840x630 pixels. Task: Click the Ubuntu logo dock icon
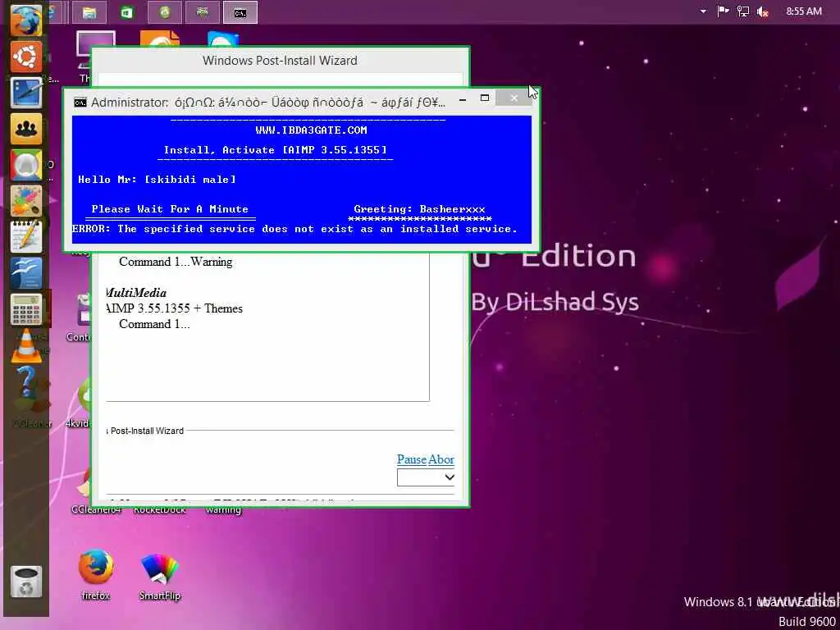coord(25,57)
